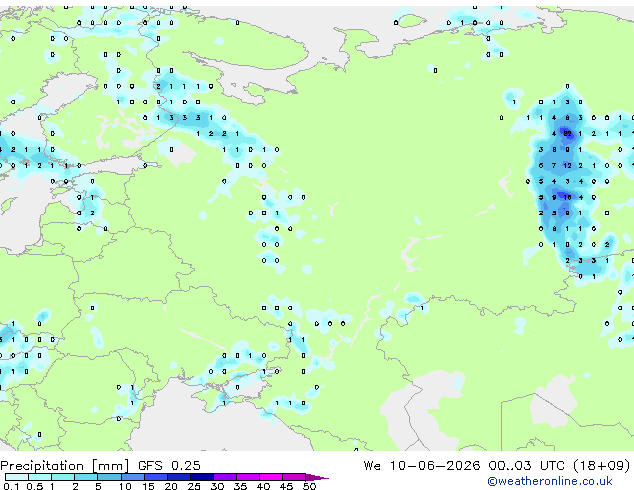This screenshot has width=634, height=490.
Task: Click the legend label "50"
Action: pos(309,486)
